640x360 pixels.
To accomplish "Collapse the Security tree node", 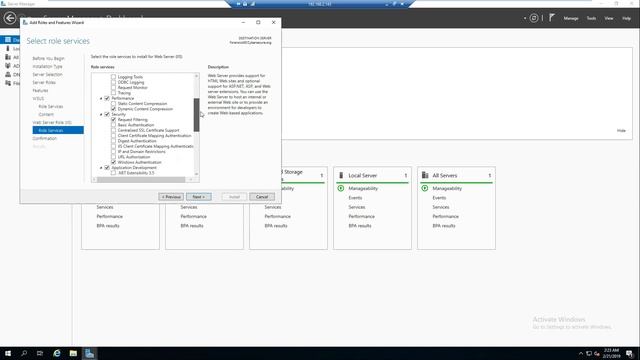I will tap(101, 114).
